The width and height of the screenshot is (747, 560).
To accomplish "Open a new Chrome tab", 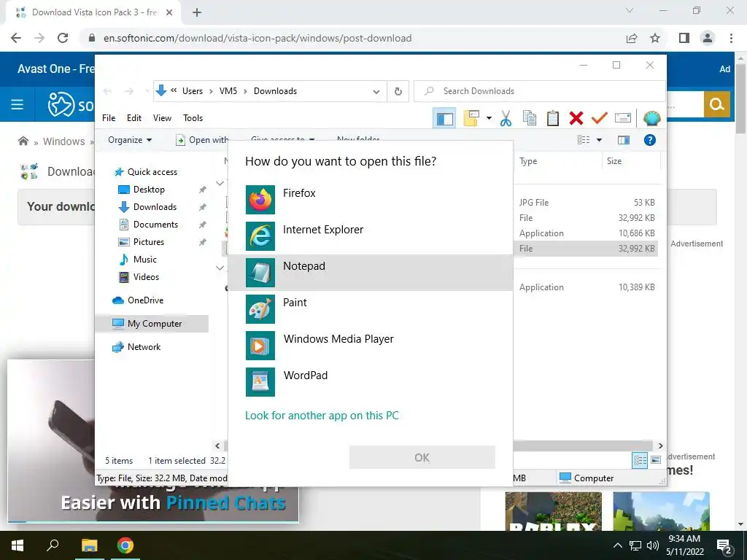I will (197, 13).
